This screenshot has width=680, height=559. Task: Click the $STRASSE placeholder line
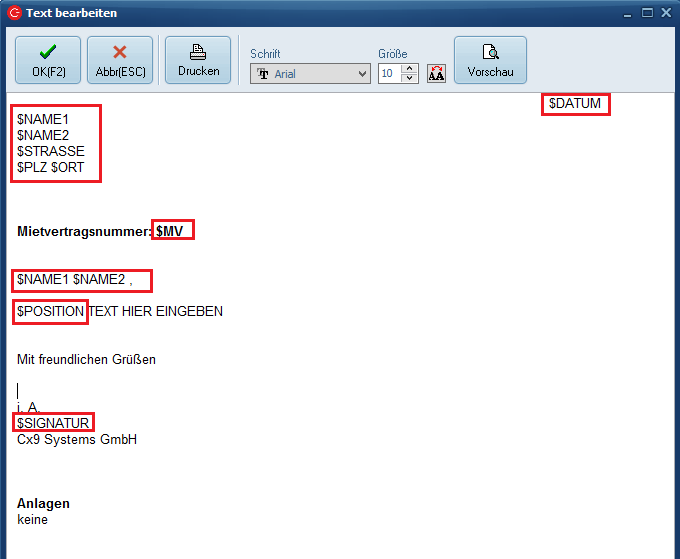tap(50, 151)
